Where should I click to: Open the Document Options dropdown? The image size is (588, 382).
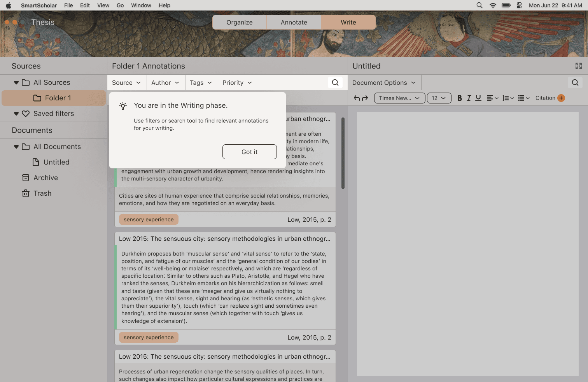[384, 82]
